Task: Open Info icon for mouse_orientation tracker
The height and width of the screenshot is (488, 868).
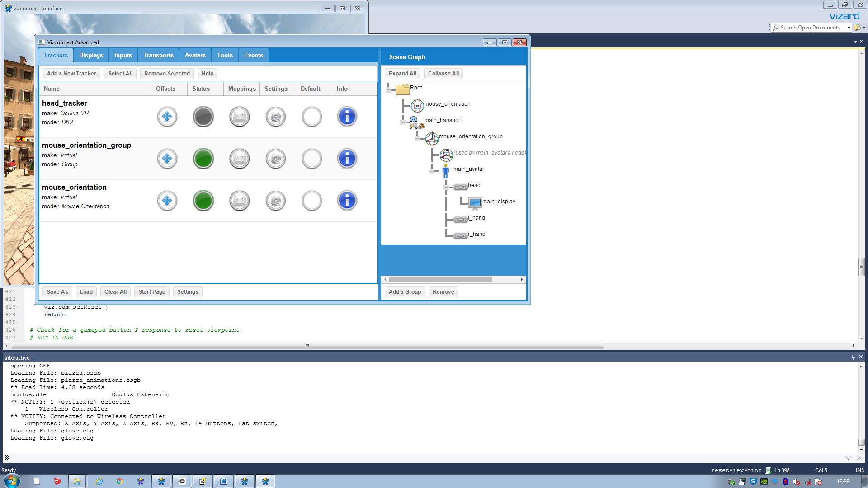Action: 347,201
